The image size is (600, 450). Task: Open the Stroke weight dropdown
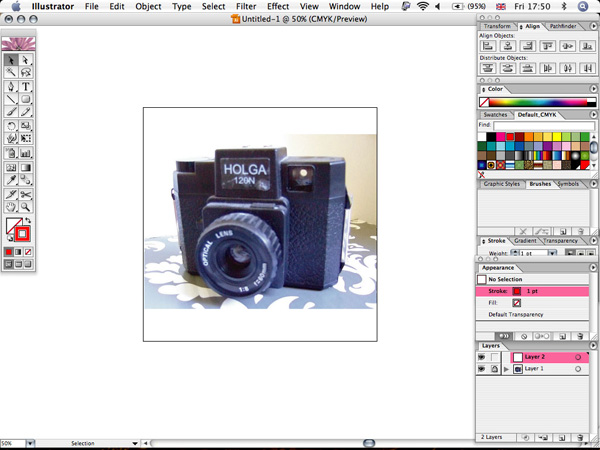tap(552, 253)
